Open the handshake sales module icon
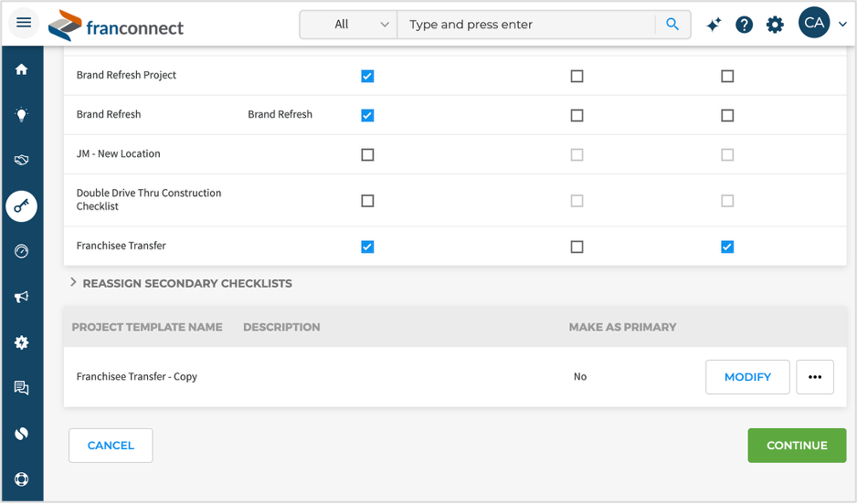The width and height of the screenshot is (857, 504). pyautogui.click(x=22, y=161)
